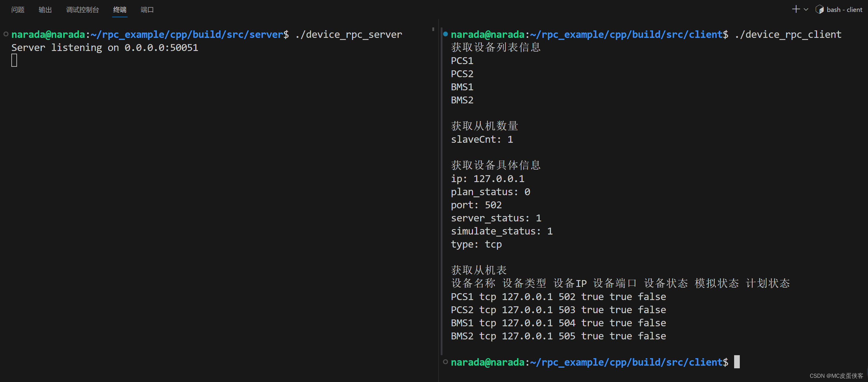The image size is (868, 382).
Task: Click the 'simulate_status: 1' output line
Action: pos(502,231)
